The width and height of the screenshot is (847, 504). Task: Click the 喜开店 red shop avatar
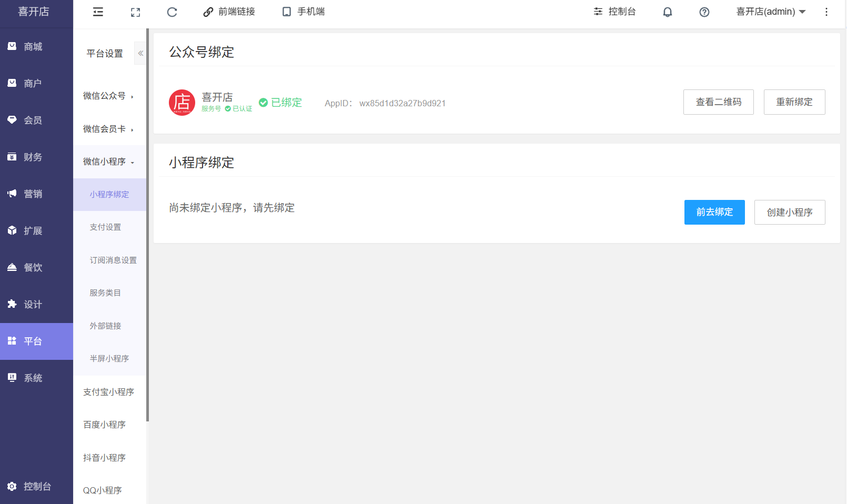point(182,103)
